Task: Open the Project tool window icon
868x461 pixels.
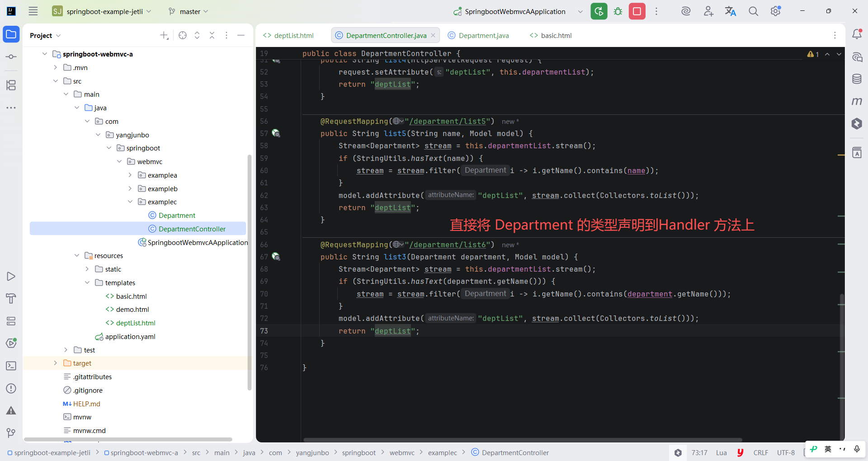Action: (11, 34)
